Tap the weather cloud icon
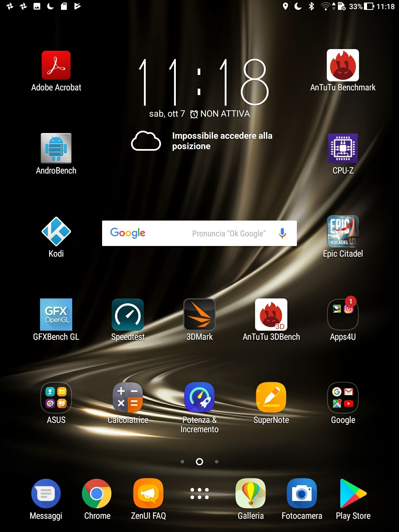The image size is (399, 532). [x=146, y=141]
